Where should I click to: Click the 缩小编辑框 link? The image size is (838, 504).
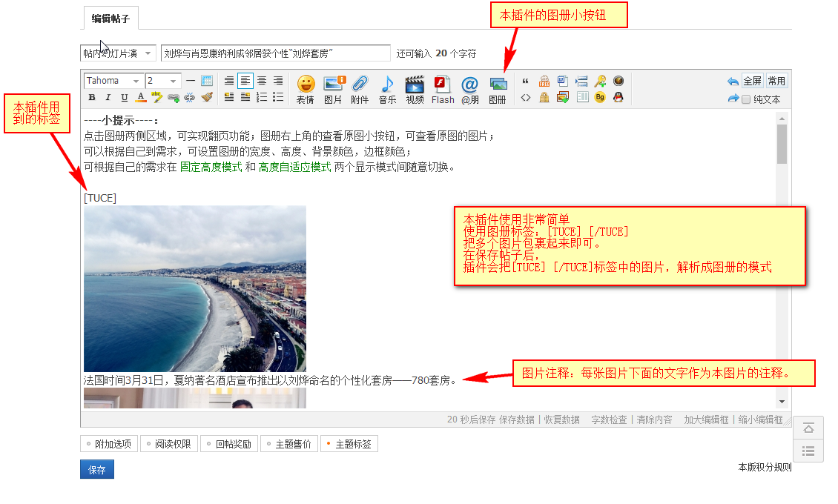[x=761, y=420]
